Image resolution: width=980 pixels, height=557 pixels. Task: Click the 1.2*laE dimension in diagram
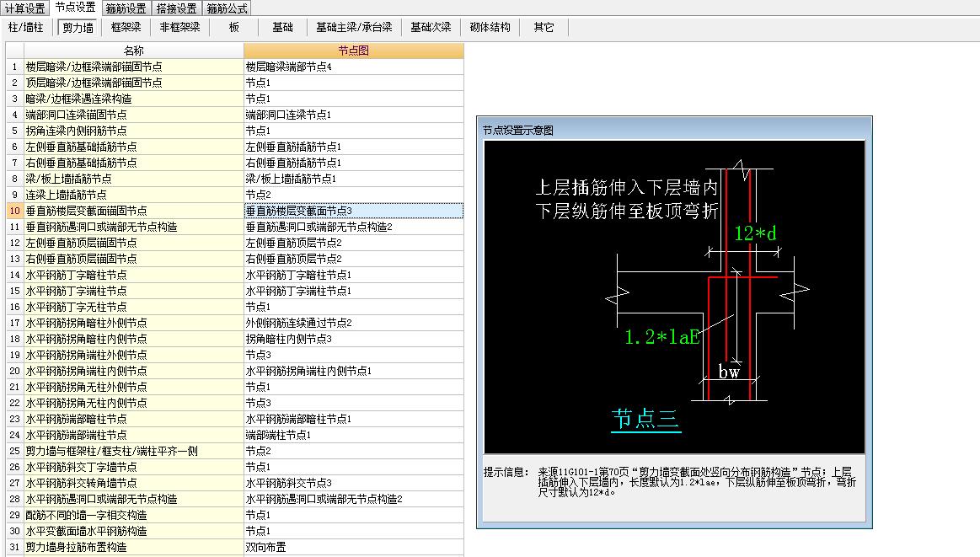point(662,338)
